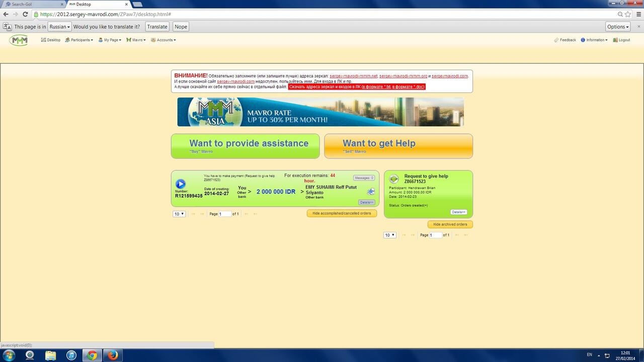The width and height of the screenshot is (644, 362).
Task: Click the EN language indicator in tray
Action: coord(590,355)
